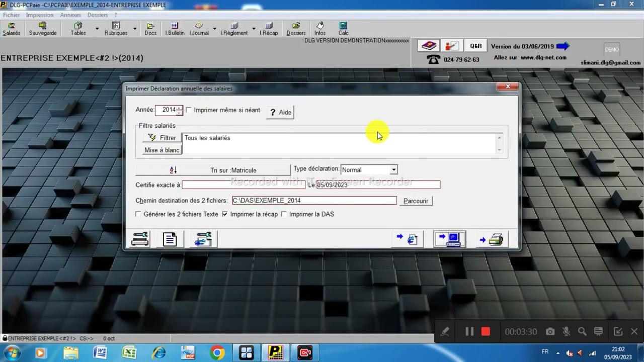Open Microsoft Word from the taskbar

100,353
